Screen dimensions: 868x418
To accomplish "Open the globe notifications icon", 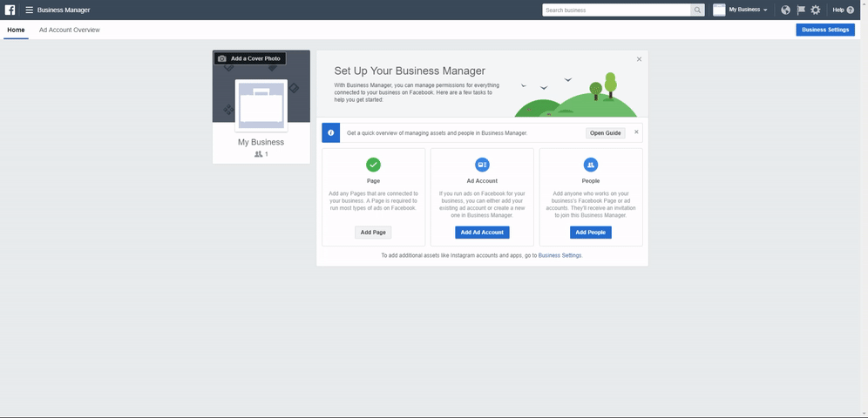I will (x=785, y=10).
